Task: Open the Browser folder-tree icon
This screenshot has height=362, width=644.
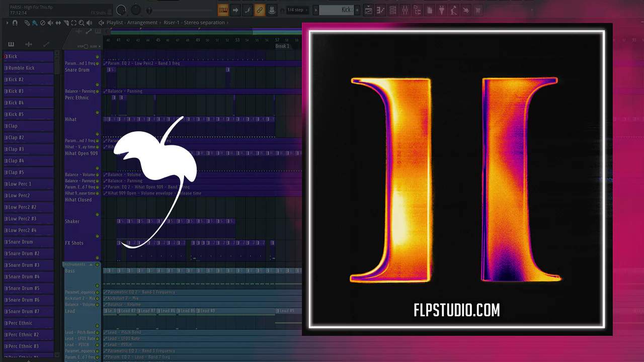Action: tap(417, 10)
